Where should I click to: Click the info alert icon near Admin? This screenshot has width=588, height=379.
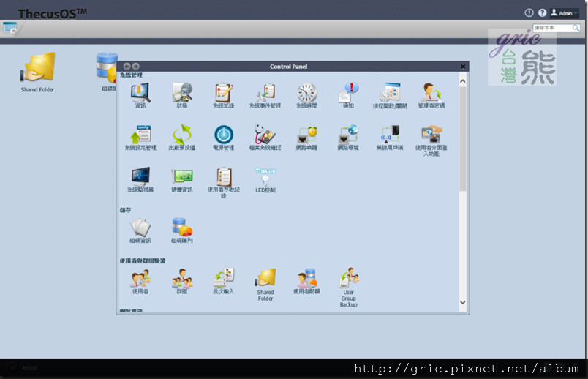point(529,12)
